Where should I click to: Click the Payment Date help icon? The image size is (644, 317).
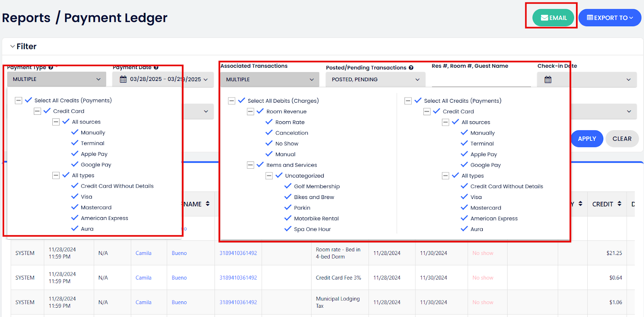[x=156, y=68]
